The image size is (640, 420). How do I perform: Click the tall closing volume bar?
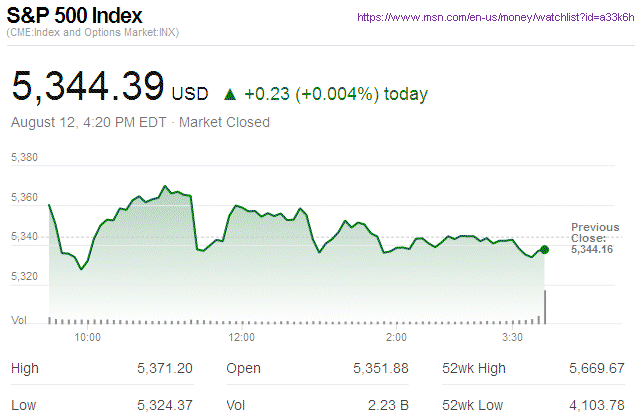[x=545, y=306]
